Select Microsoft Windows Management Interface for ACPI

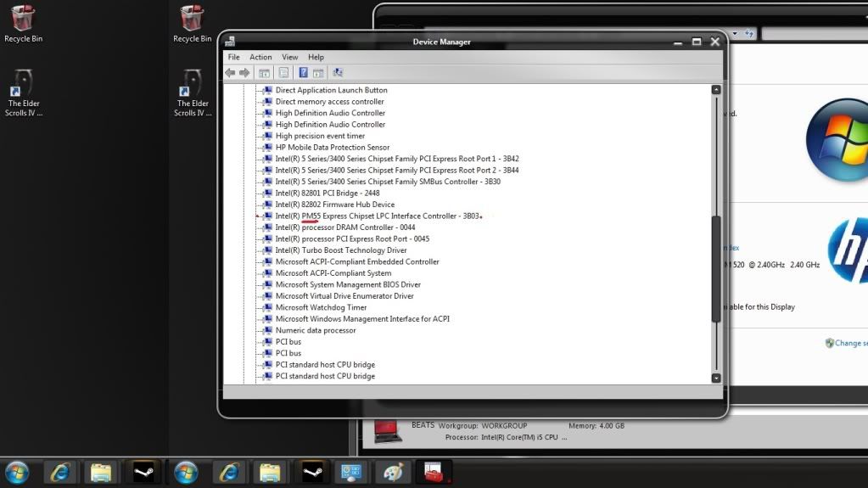[x=362, y=318]
